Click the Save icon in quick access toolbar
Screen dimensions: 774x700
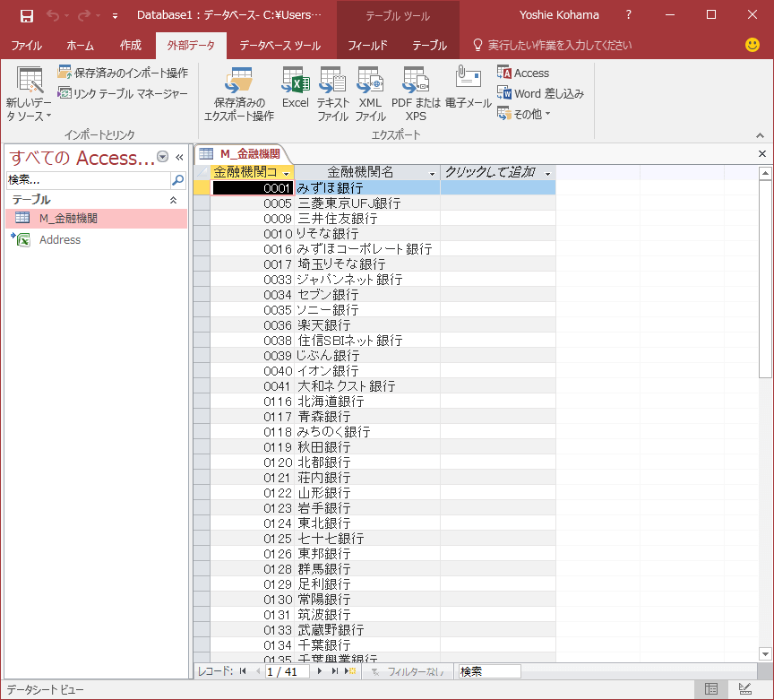point(27,16)
